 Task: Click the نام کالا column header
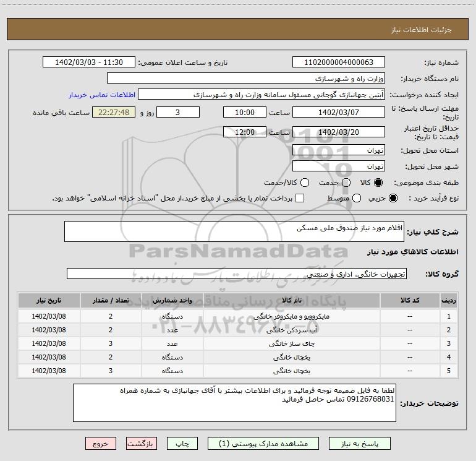pos(291,300)
